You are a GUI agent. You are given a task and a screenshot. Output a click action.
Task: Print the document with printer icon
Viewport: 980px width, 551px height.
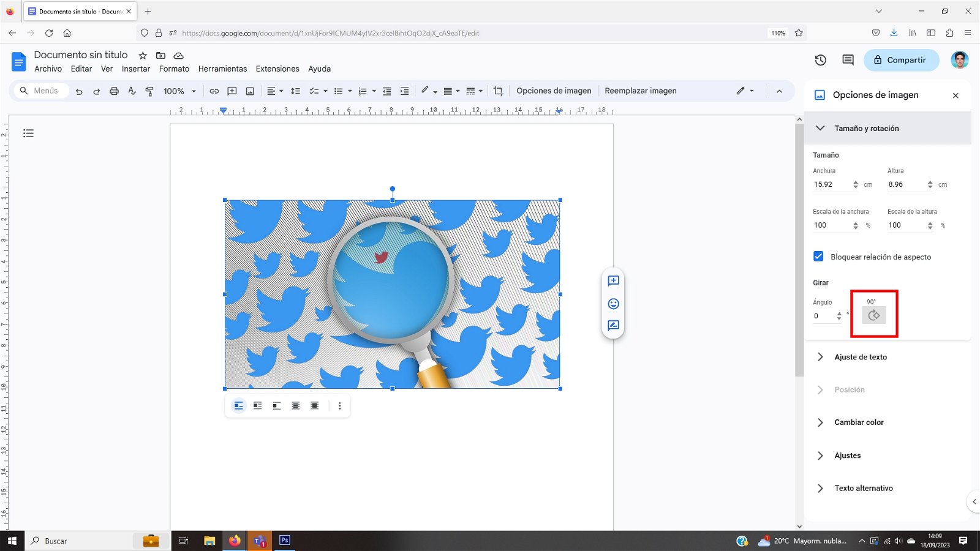pyautogui.click(x=114, y=91)
